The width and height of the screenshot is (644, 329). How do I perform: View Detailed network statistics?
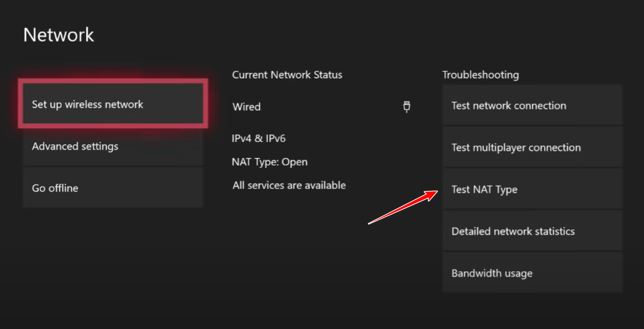[532, 231]
